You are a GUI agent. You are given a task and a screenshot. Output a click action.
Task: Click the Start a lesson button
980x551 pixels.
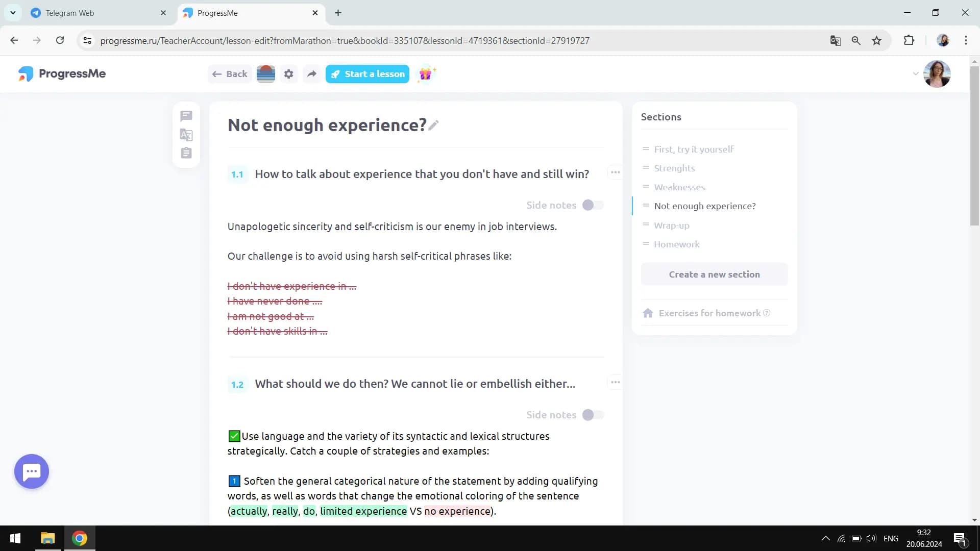(x=367, y=74)
